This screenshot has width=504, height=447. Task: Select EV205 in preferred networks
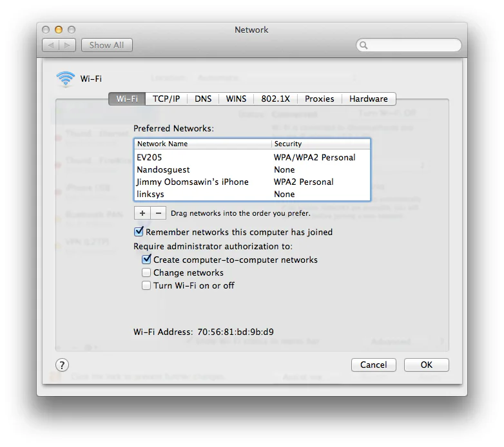252,157
